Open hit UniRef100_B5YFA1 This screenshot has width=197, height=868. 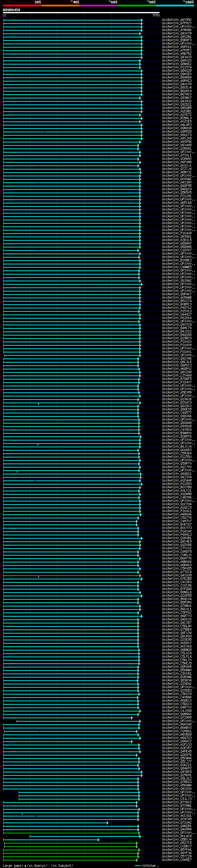(x=177, y=850)
